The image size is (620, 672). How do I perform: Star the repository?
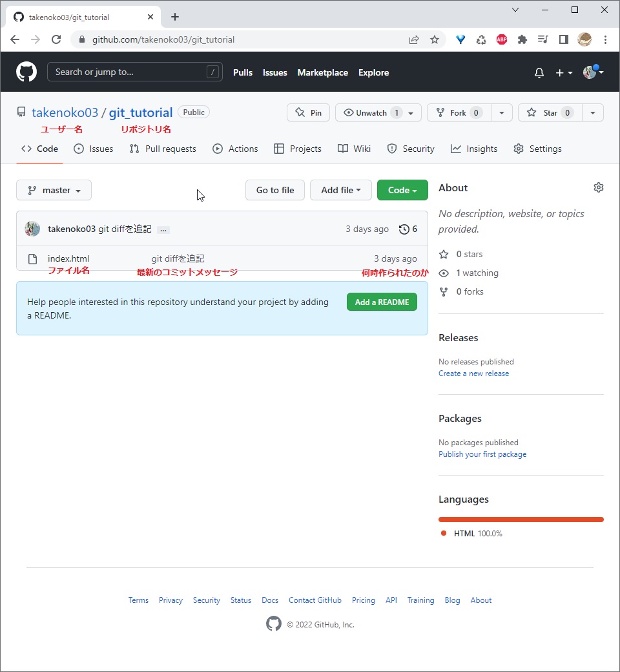550,112
